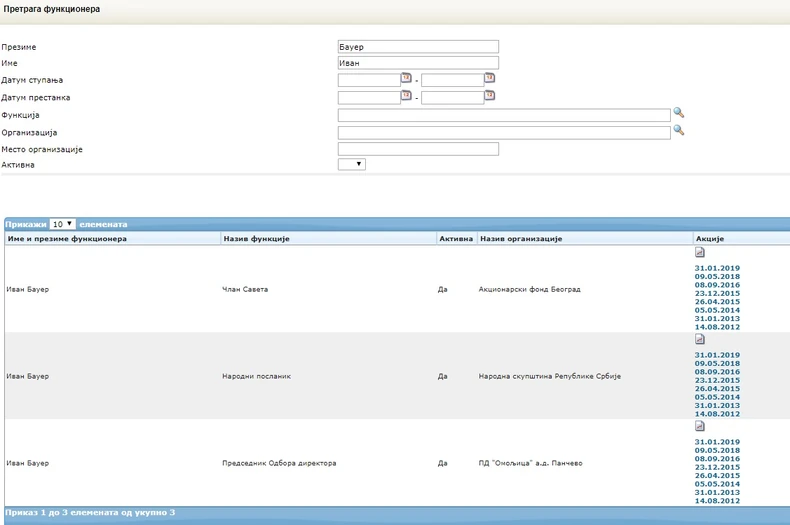The width and height of the screenshot is (790, 525).
Task: Open document icon in Члан Савета row
Action: (700, 253)
